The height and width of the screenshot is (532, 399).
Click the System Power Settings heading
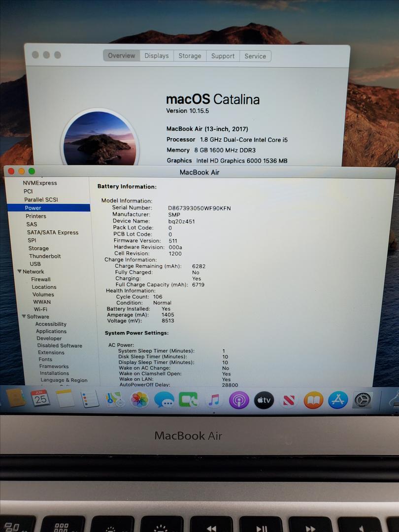(137, 333)
